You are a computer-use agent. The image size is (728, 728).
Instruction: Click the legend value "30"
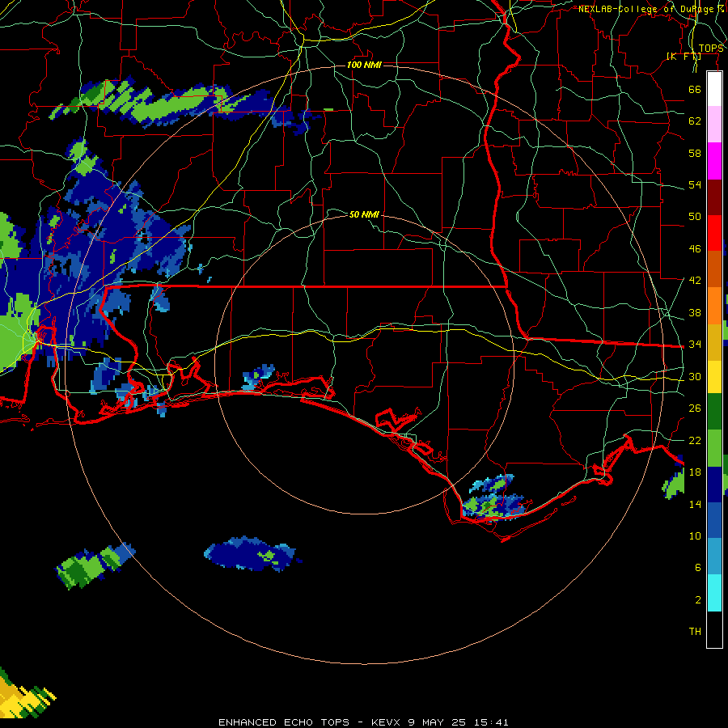(x=695, y=376)
